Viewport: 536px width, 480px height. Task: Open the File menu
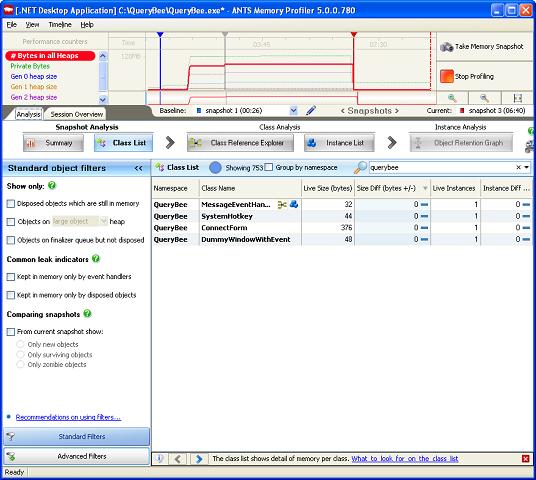pyautogui.click(x=12, y=25)
